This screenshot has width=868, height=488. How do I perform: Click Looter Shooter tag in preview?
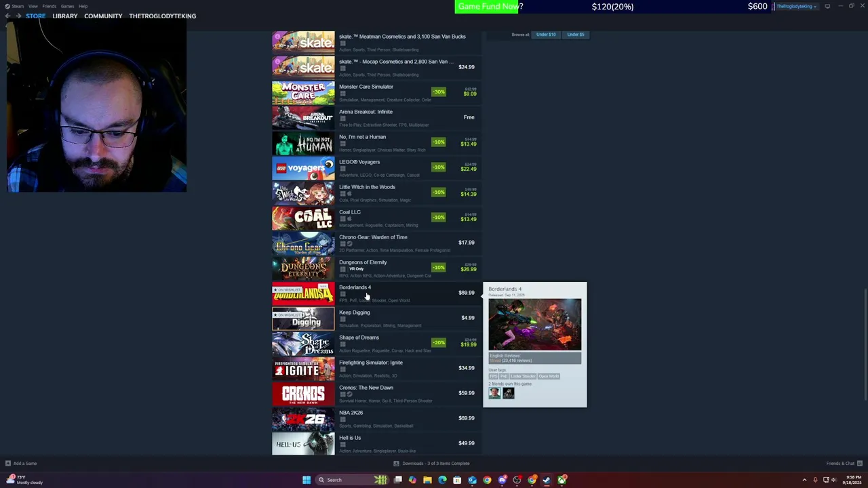point(522,376)
